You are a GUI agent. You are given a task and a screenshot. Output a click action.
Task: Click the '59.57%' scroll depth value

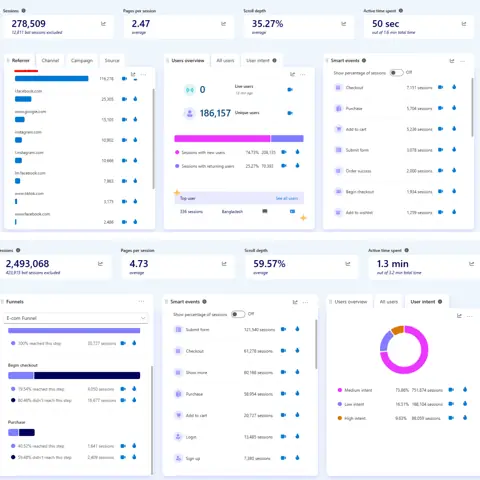pos(269,264)
